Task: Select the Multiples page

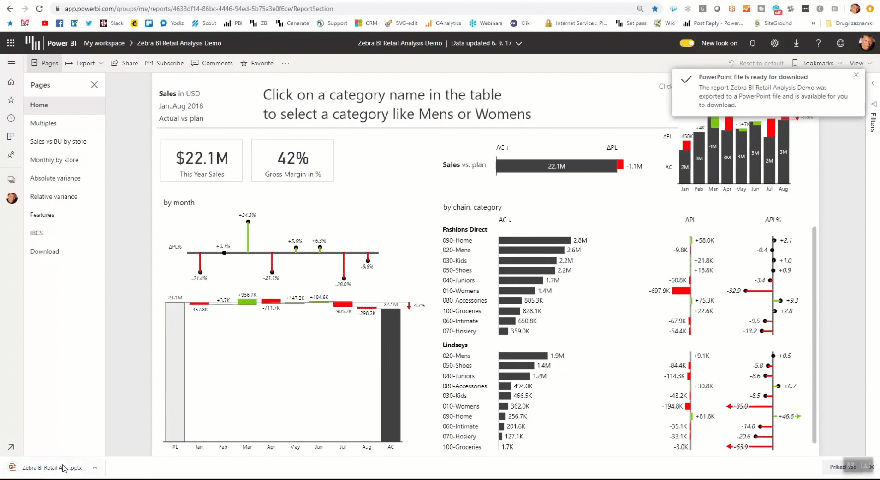Action: tap(64, 123)
